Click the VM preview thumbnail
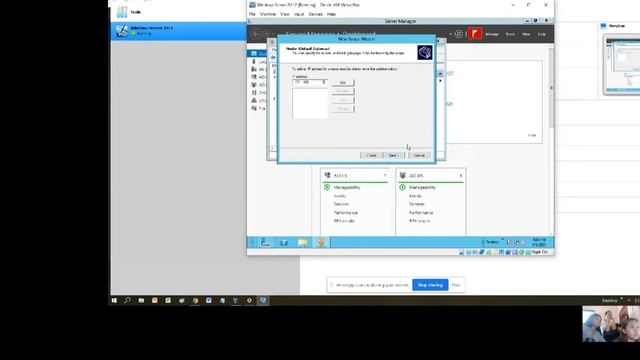The image size is (640, 360). point(622,64)
